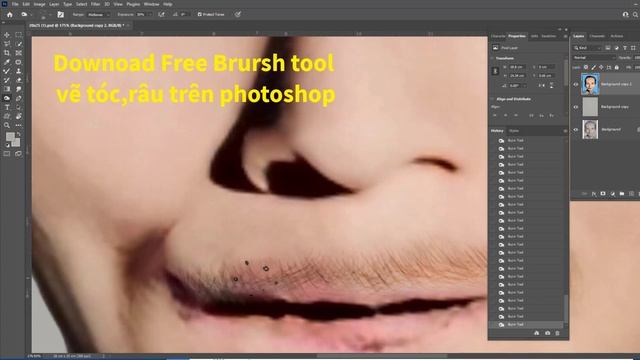Toggle lock position
Image resolution: width=640 pixels, height=360 pixels.
602,67
